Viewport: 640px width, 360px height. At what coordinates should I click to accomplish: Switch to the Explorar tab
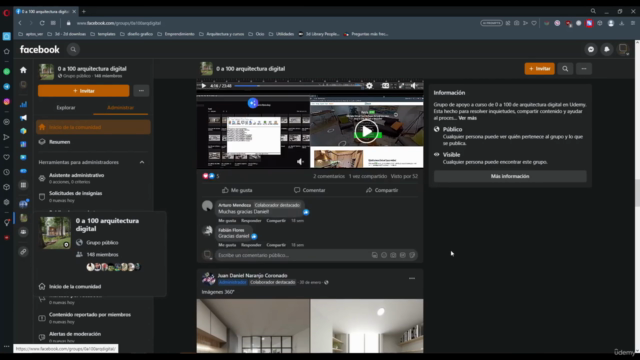[66, 108]
